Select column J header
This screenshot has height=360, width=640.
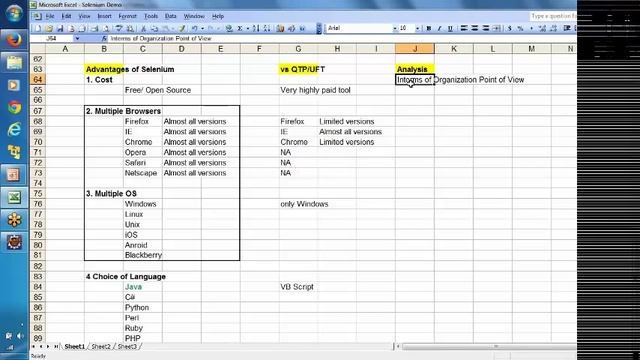point(415,49)
